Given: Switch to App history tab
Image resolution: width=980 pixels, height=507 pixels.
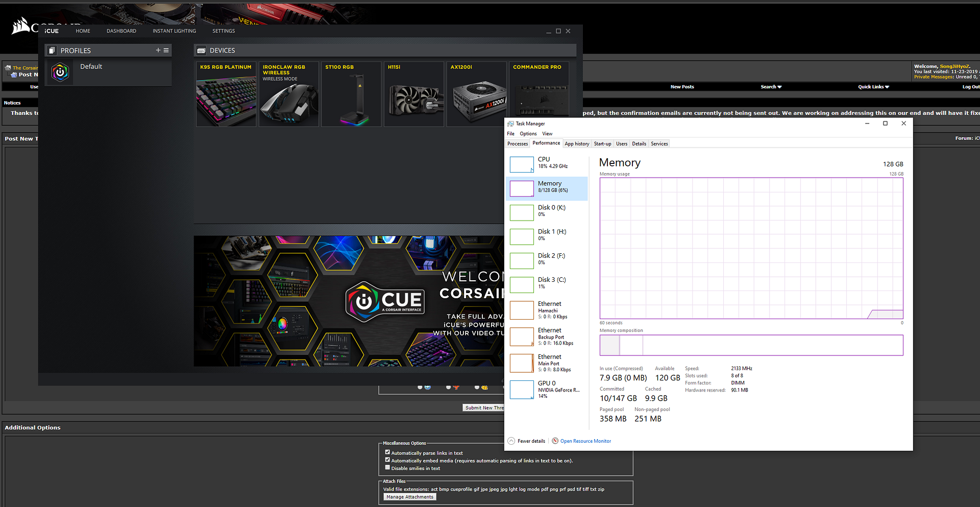Looking at the screenshot, I should pyautogui.click(x=577, y=144).
